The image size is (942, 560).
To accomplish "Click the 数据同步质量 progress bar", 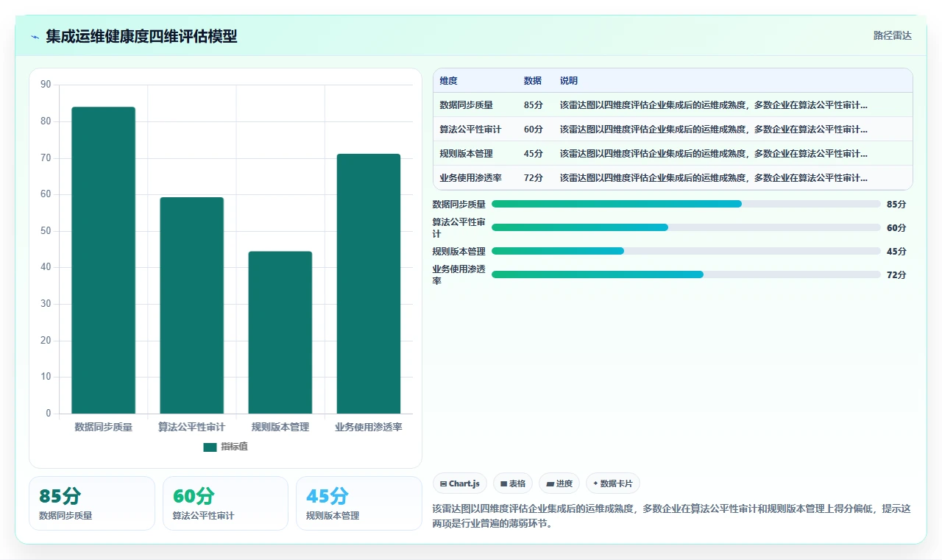I will pyautogui.click(x=686, y=204).
